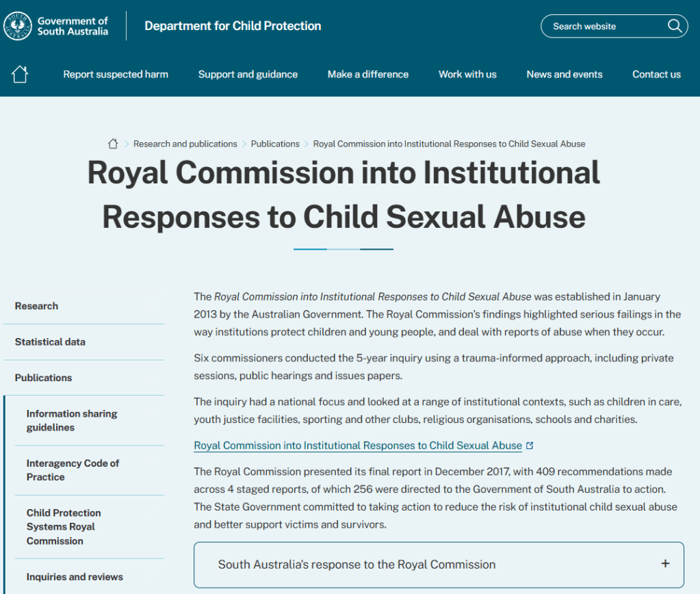Viewport: 700px width, 594px height.
Task: Click the Government of South Australia logo
Action: click(x=56, y=26)
